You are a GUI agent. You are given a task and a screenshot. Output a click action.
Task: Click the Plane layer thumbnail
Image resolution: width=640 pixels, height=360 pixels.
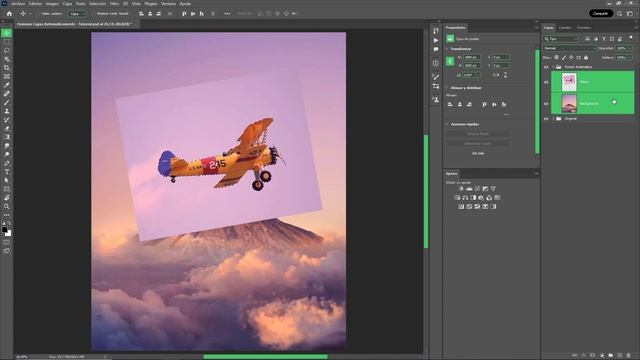[569, 82]
